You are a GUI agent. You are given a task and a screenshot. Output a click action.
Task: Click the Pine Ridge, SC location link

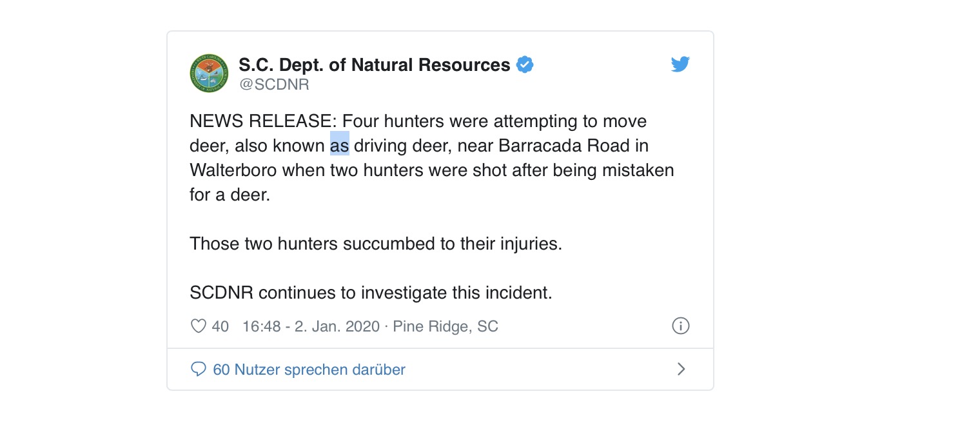point(446,326)
